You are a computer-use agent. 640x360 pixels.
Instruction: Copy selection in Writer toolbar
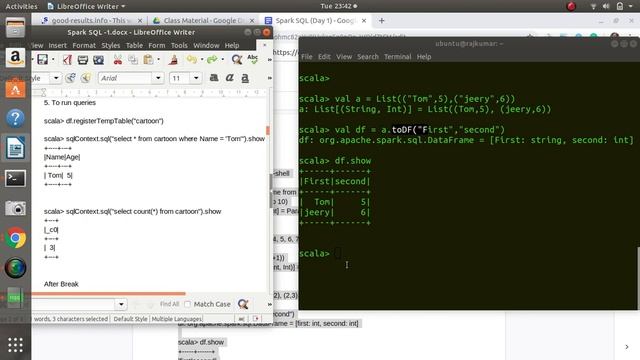[x=133, y=60]
